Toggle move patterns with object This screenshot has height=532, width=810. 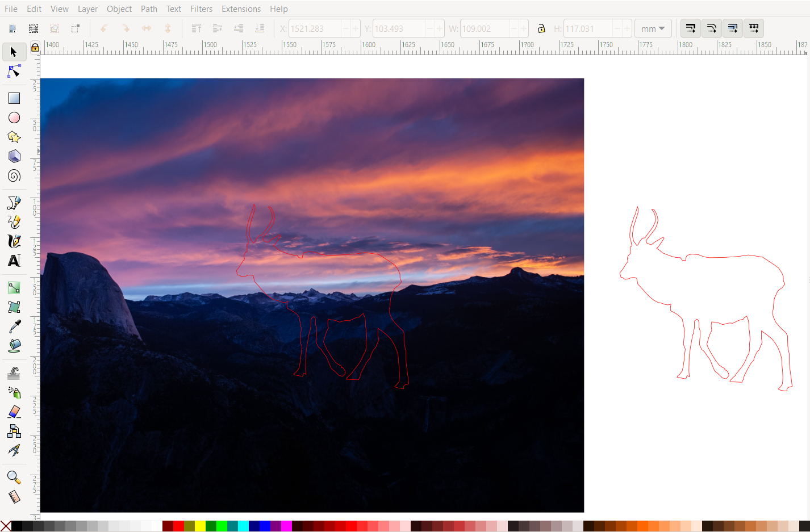[754, 28]
